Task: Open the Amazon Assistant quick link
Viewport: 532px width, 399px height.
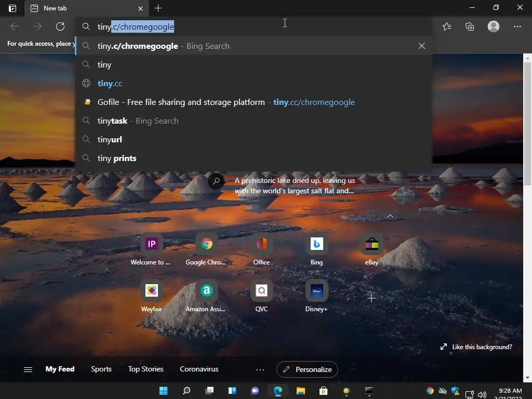Action: (206, 296)
